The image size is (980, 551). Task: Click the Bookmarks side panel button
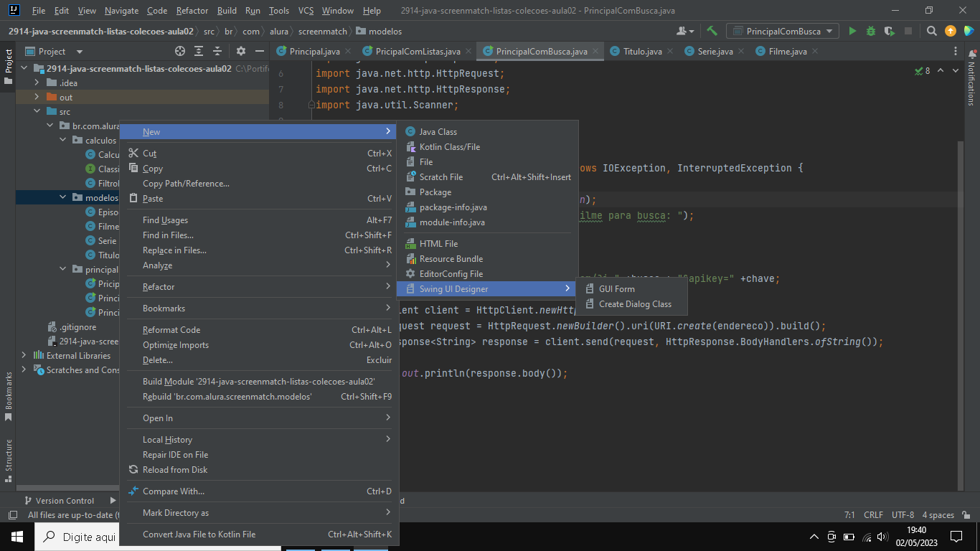[x=9, y=396]
